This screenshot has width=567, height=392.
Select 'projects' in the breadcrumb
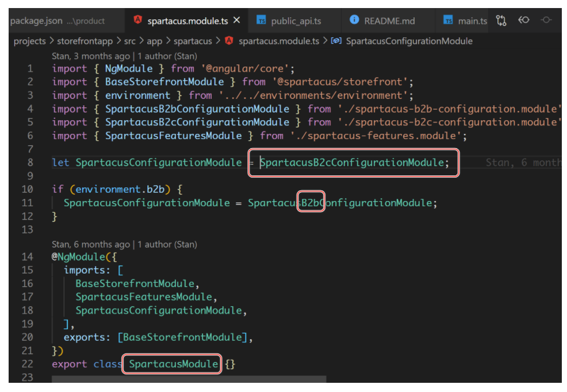click(30, 41)
